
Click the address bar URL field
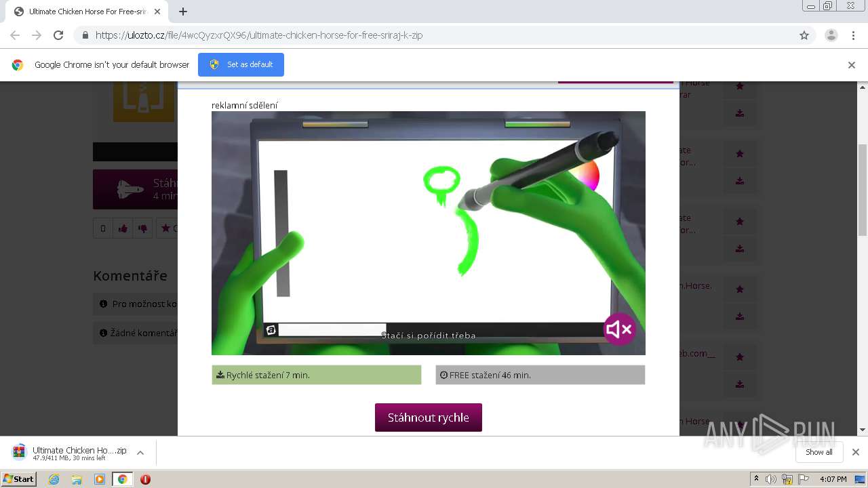pyautogui.click(x=444, y=35)
